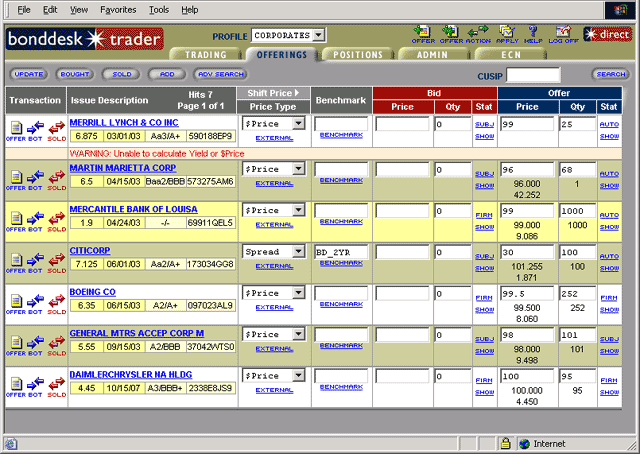Click the Bought button

click(75, 74)
